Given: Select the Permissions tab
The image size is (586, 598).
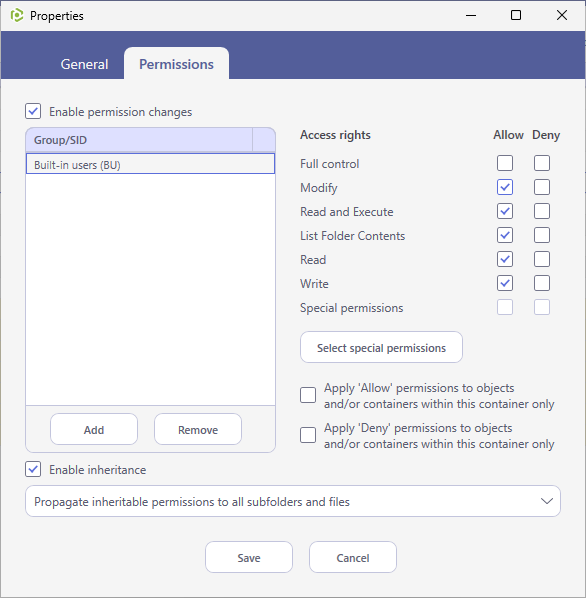Looking at the screenshot, I should click(176, 64).
